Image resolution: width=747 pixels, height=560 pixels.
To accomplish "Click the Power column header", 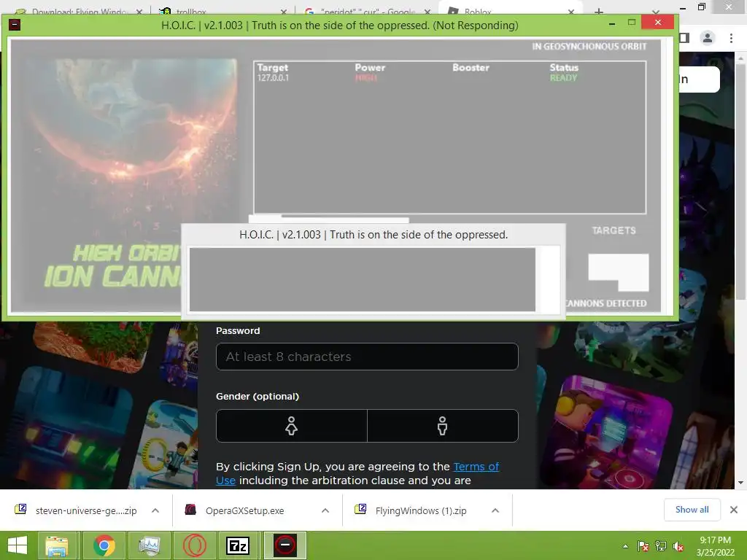I will pyautogui.click(x=370, y=68).
